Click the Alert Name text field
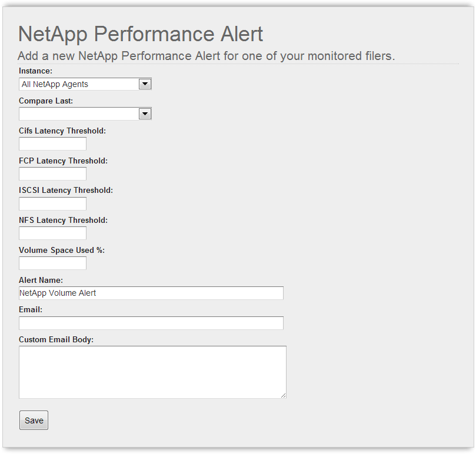This screenshot has width=476, height=454. pos(151,293)
